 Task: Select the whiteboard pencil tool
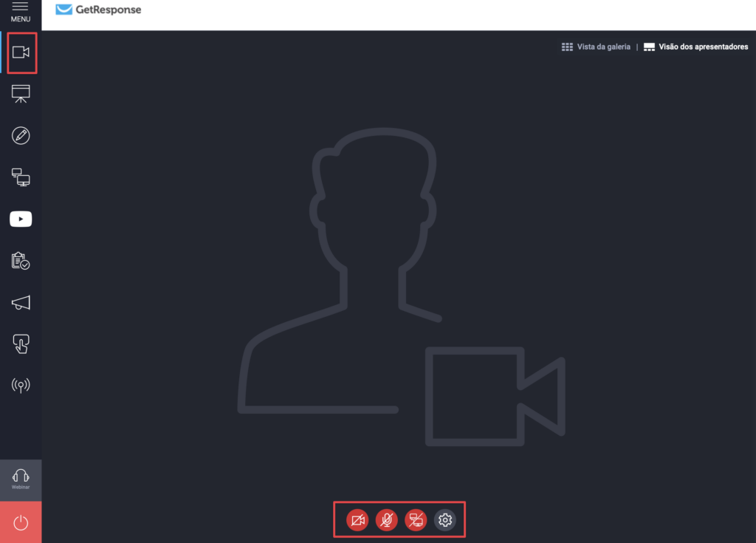coord(21,136)
